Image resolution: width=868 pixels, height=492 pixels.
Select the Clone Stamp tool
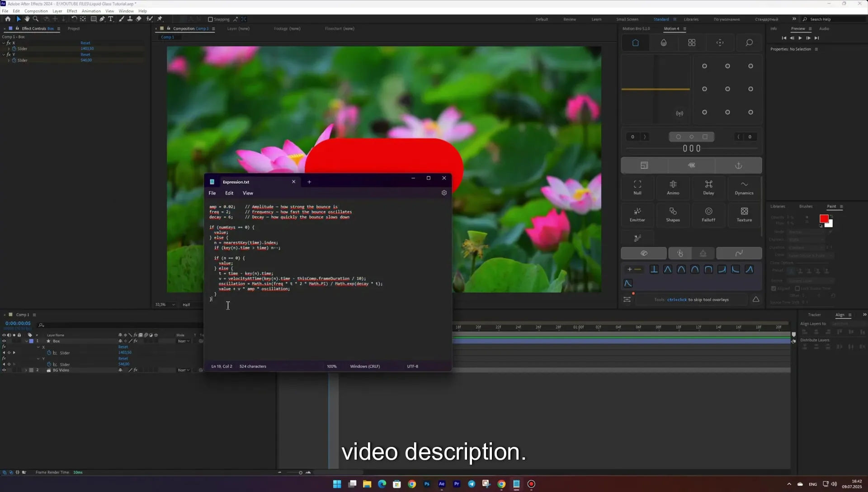[130, 19]
